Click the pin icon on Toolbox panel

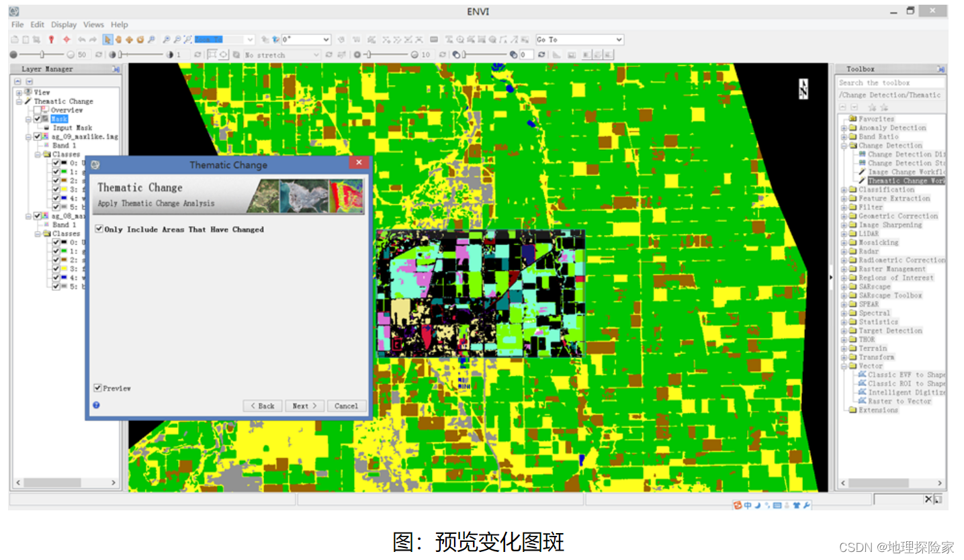[x=940, y=68]
